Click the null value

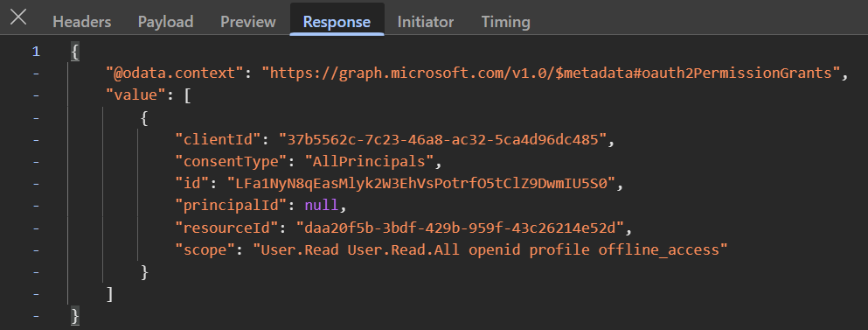[321, 206]
